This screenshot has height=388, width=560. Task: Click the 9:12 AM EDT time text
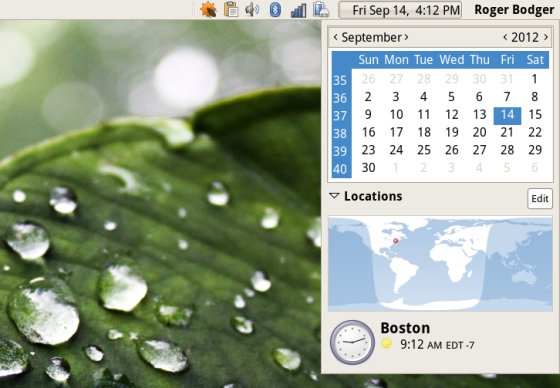(437, 345)
